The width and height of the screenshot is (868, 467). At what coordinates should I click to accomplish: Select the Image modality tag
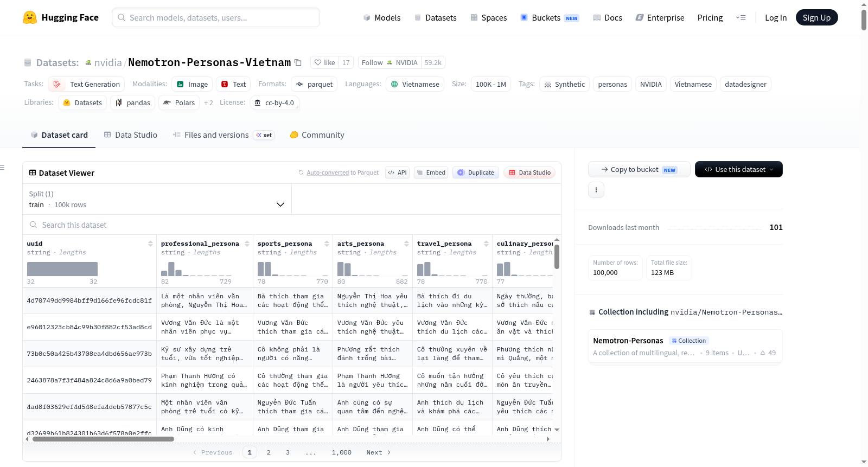coord(192,84)
